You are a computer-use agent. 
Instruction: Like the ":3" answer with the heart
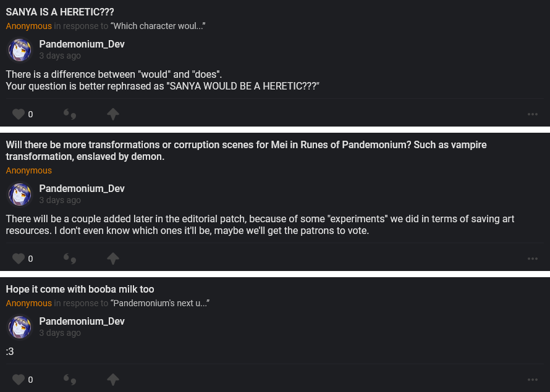tap(19, 380)
